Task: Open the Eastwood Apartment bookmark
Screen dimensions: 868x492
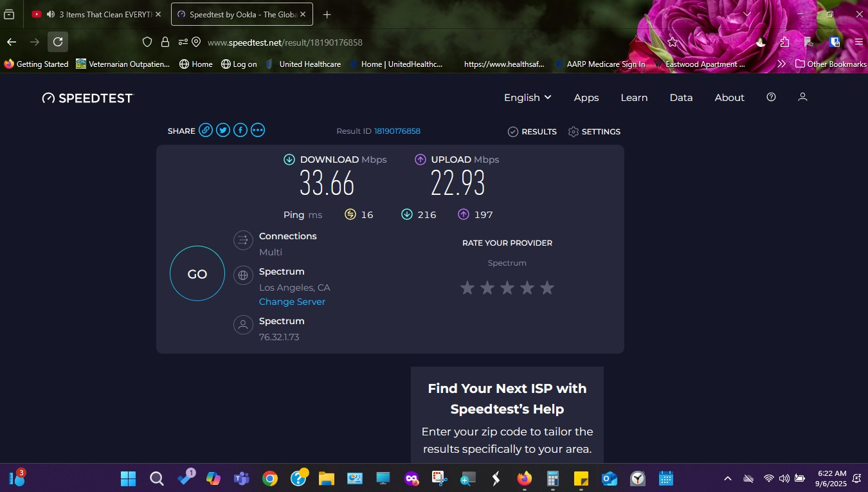Action: click(x=700, y=64)
